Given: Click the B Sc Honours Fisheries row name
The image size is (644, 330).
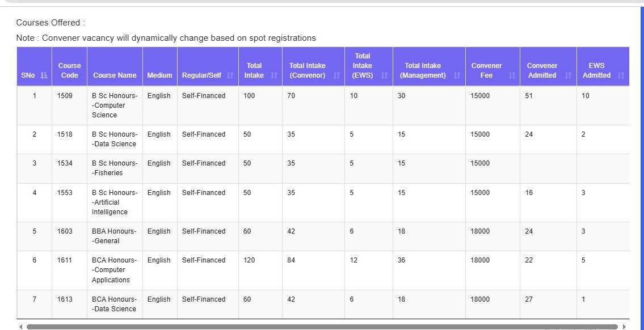Looking at the screenshot, I should click(x=115, y=168).
